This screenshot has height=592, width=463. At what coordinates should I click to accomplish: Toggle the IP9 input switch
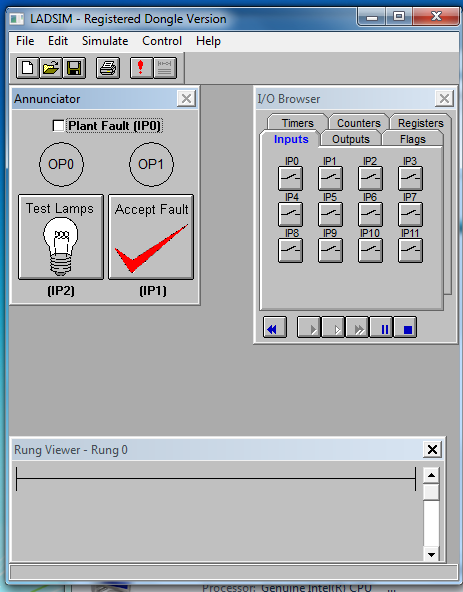pos(330,250)
